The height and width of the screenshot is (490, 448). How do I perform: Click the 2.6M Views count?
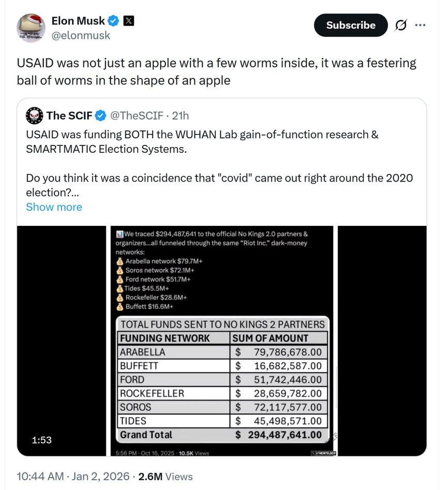click(166, 477)
